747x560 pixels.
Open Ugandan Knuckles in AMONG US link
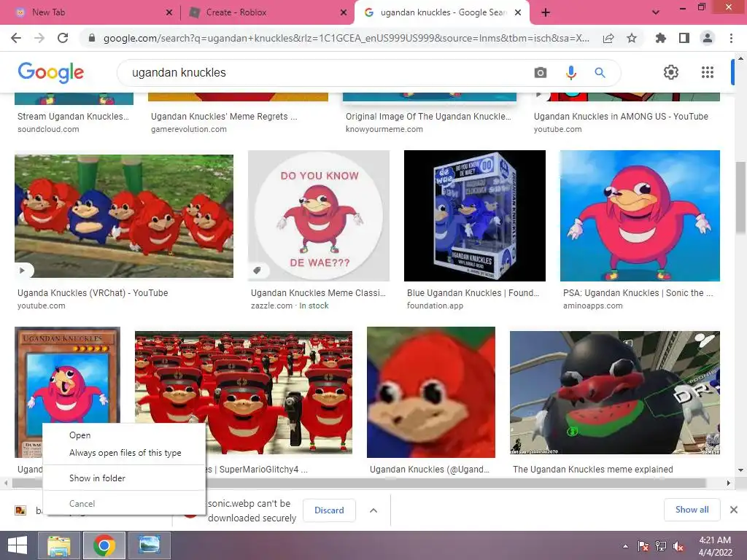coord(621,116)
